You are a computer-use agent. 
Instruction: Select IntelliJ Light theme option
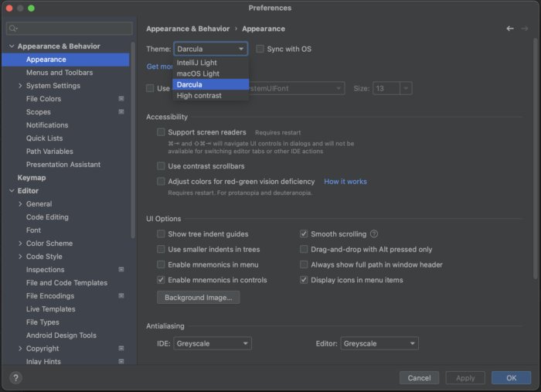click(x=210, y=63)
